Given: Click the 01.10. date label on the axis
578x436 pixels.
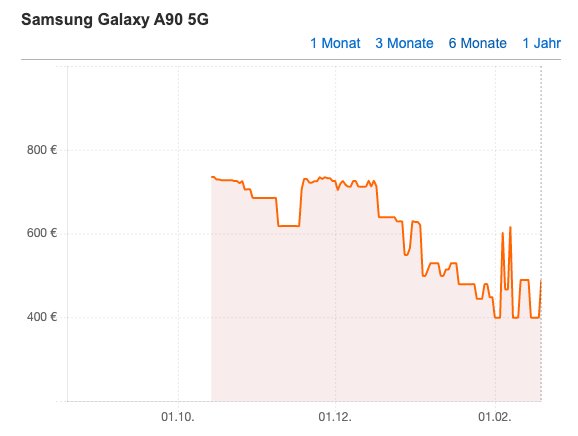Looking at the screenshot, I should [178, 417].
